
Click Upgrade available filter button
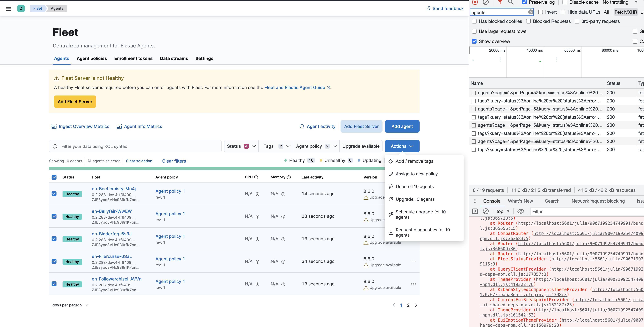[361, 146]
